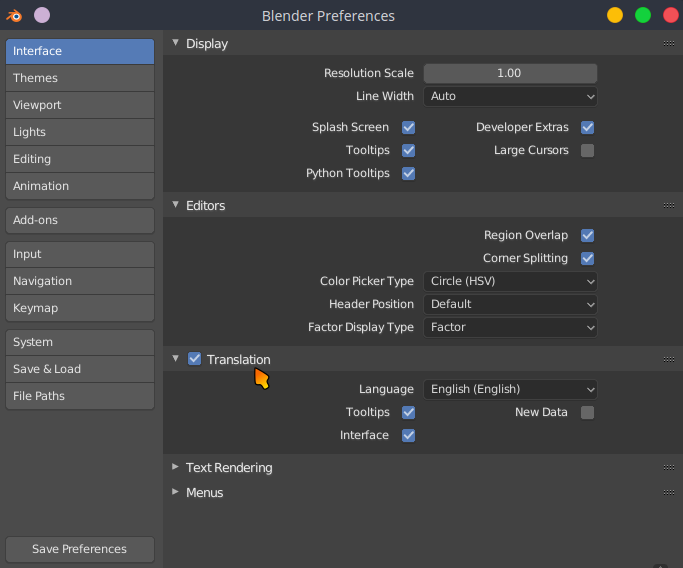
Task: Toggle the Interface translation checkbox
Action: (409, 436)
